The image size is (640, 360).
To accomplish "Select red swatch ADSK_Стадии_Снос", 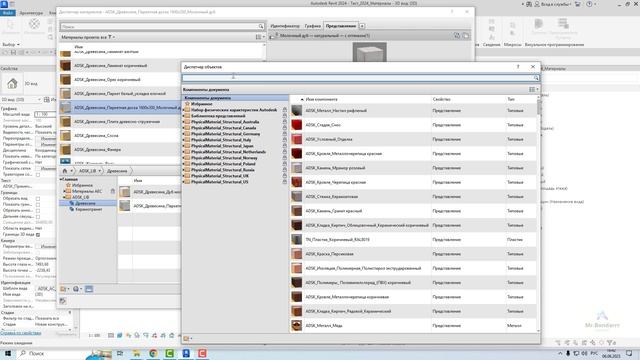I will [x=297, y=125].
